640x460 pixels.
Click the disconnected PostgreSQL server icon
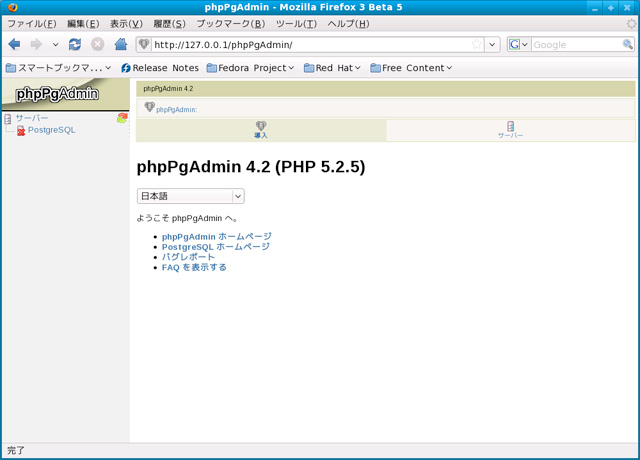click(21, 131)
